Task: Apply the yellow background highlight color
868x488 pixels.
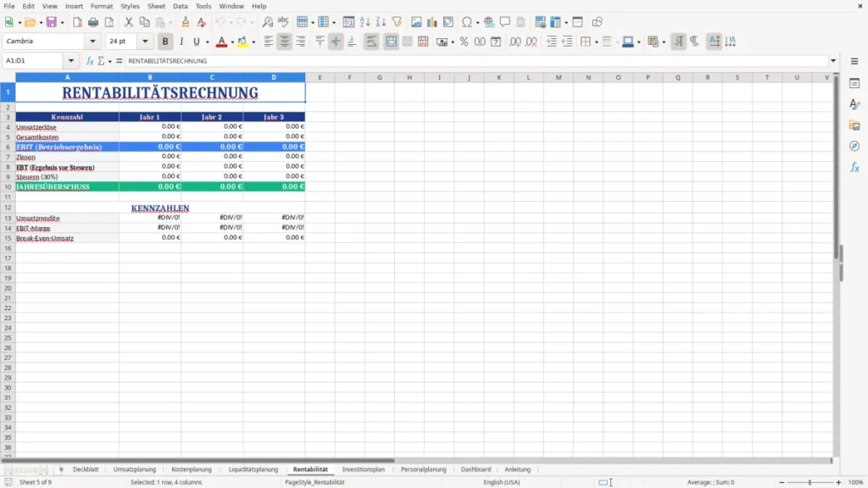Action: 242,42
